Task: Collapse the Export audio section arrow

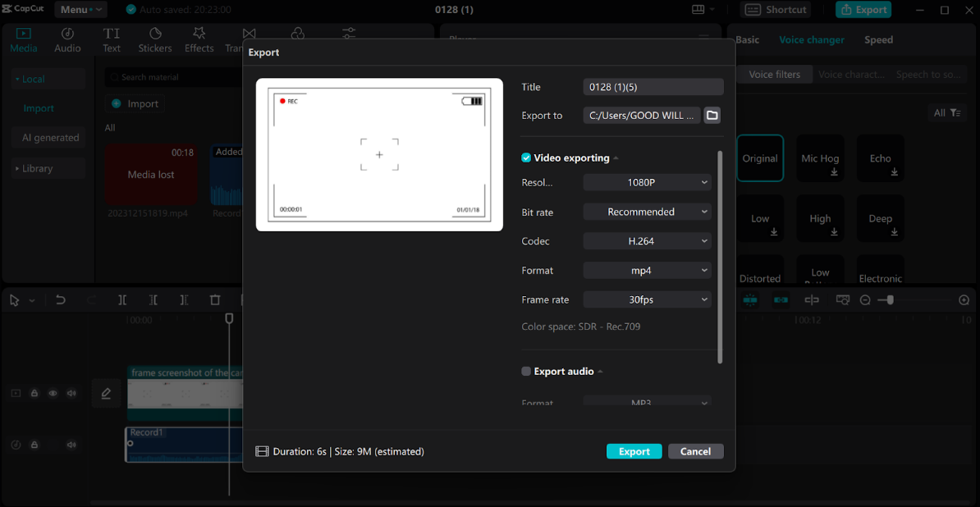Action: click(x=600, y=372)
